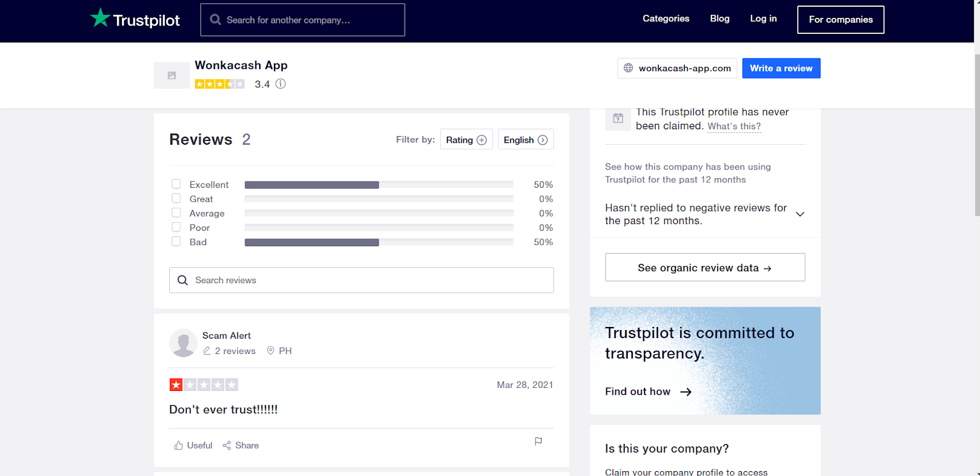The height and width of the screenshot is (476, 980).
Task: Check the Excellent rating filter box
Action: pos(176,184)
